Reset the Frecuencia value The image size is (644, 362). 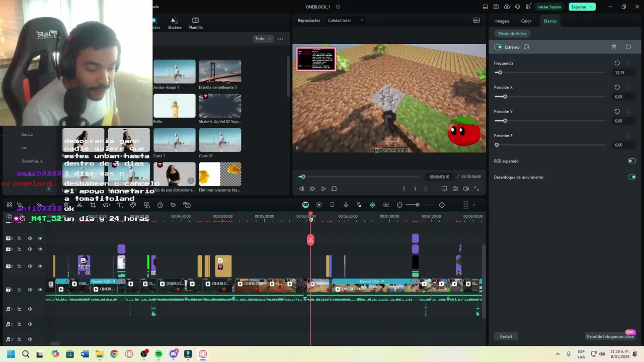coord(617,63)
